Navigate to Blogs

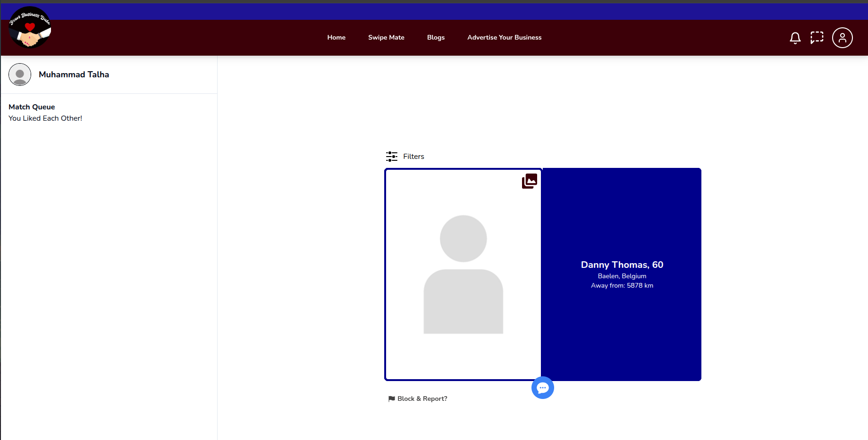pos(436,38)
